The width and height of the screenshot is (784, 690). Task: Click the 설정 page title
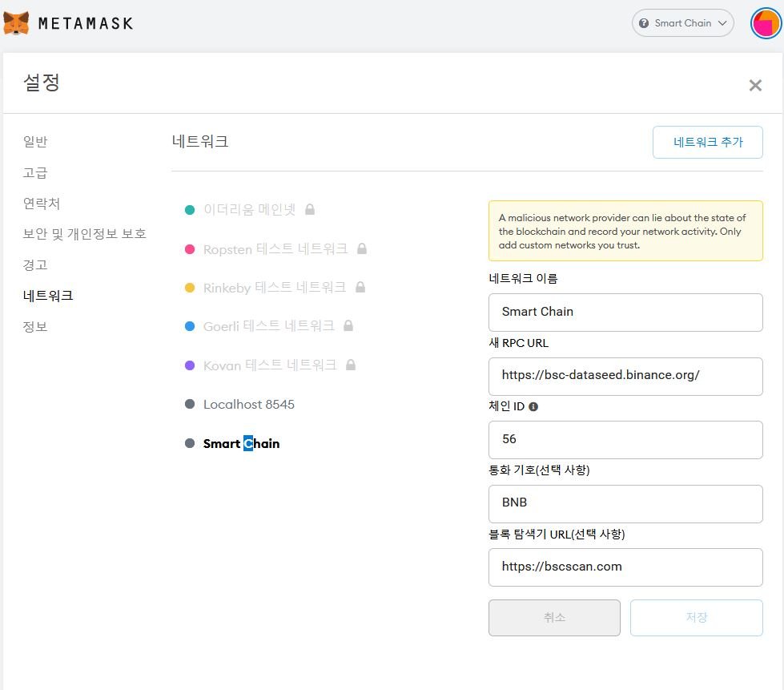[x=42, y=83]
